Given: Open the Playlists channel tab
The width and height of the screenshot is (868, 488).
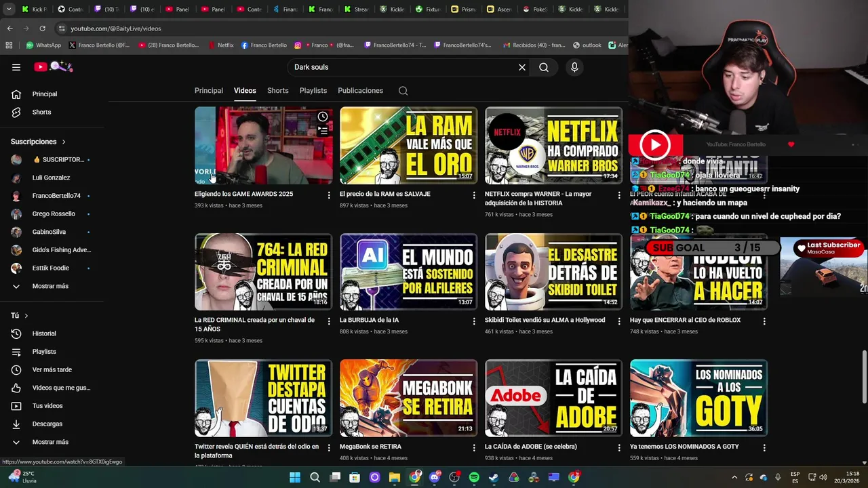Looking at the screenshot, I should click(313, 91).
